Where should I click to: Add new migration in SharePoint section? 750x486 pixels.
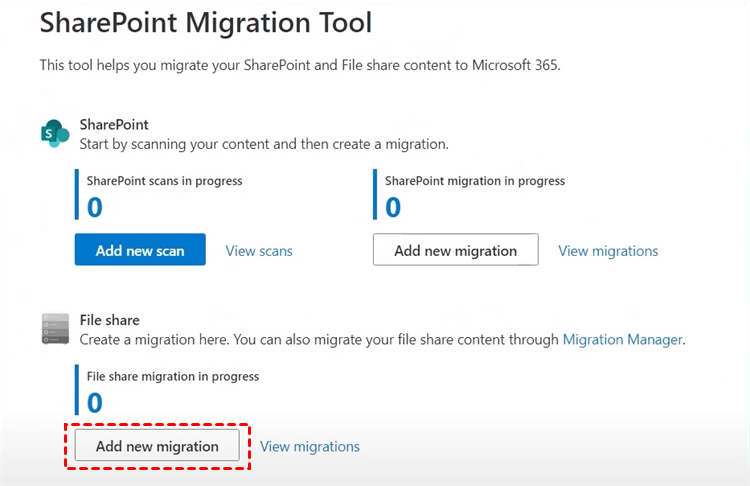tap(455, 250)
